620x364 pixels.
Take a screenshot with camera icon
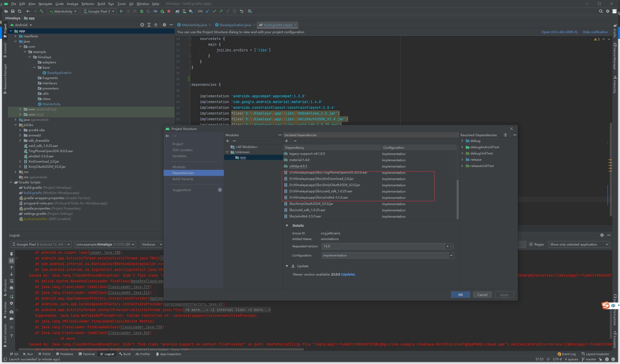pyautogui.click(x=11, y=312)
